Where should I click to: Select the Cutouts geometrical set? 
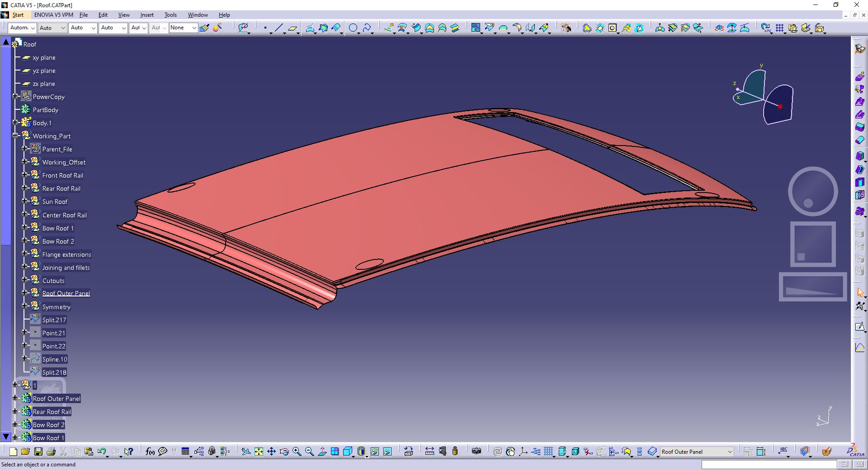pos(53,281)
